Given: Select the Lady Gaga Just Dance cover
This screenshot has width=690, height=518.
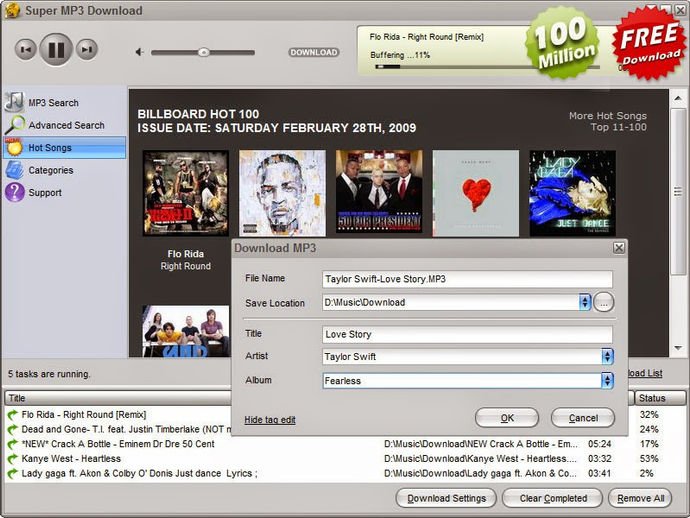Looking at the screenshot, I should (573, 193).
